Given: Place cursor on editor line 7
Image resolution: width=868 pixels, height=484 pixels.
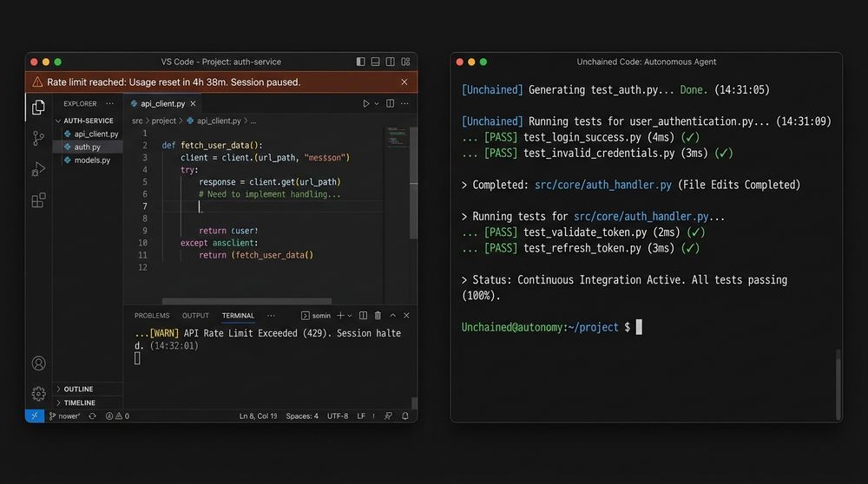Looking at the screenshot, I should coord(271,206).
